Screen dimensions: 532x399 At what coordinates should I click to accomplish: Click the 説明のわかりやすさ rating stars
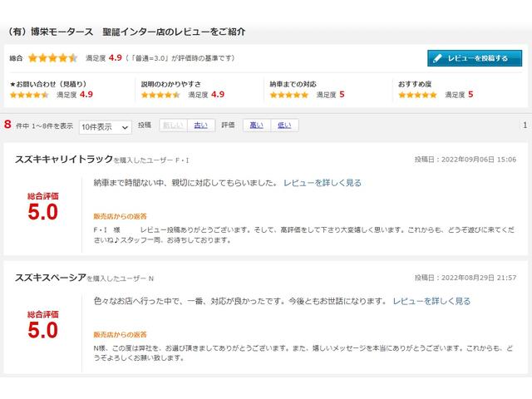pyautogui.click(x=161, y=95)
